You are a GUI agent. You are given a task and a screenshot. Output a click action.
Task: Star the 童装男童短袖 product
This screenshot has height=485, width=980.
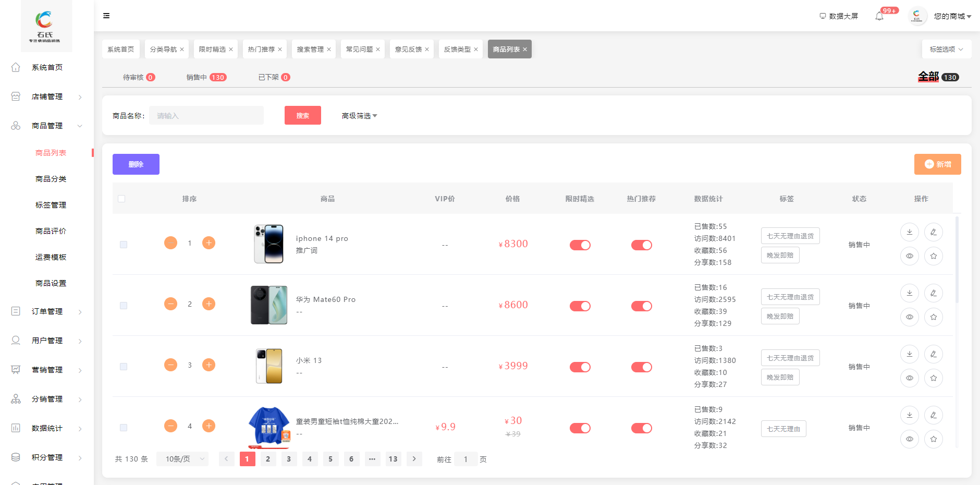point(934,439)
